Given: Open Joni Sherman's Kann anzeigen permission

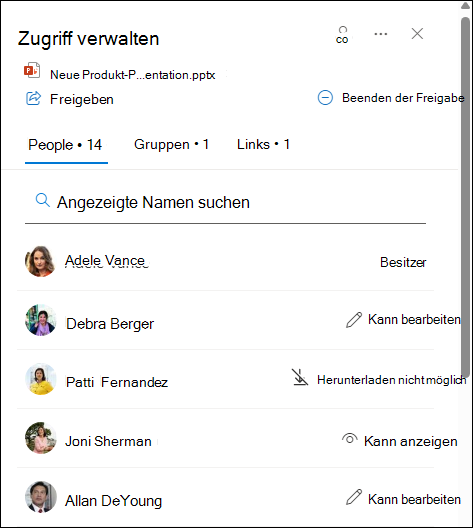Looking at the screenshot, I should tap(411, 441).
